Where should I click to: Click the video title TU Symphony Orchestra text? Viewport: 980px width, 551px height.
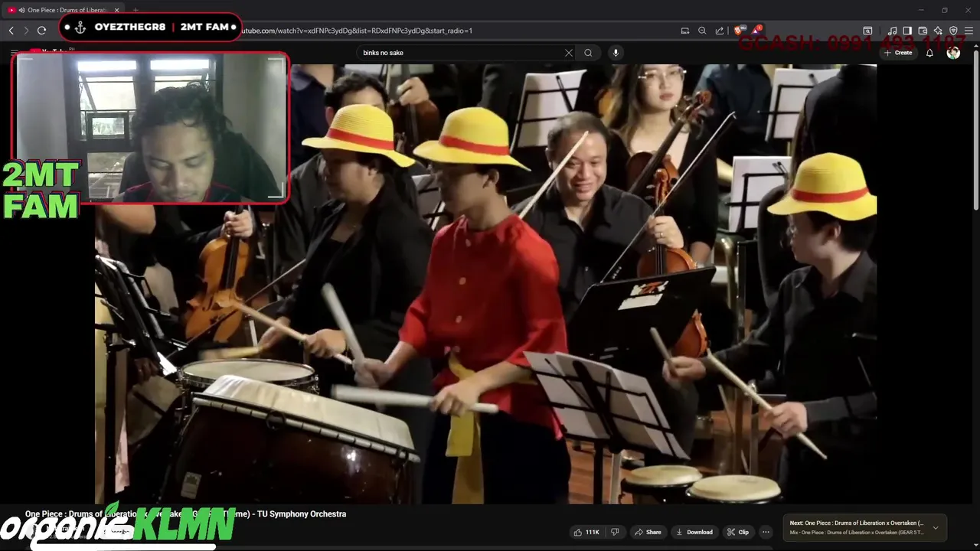tap(302, 514)
